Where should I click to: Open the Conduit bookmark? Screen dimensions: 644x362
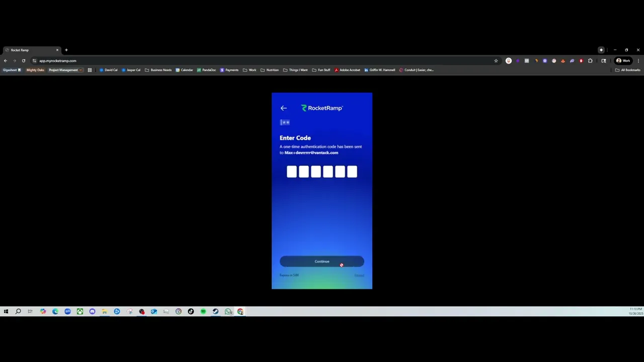[416, 70]
